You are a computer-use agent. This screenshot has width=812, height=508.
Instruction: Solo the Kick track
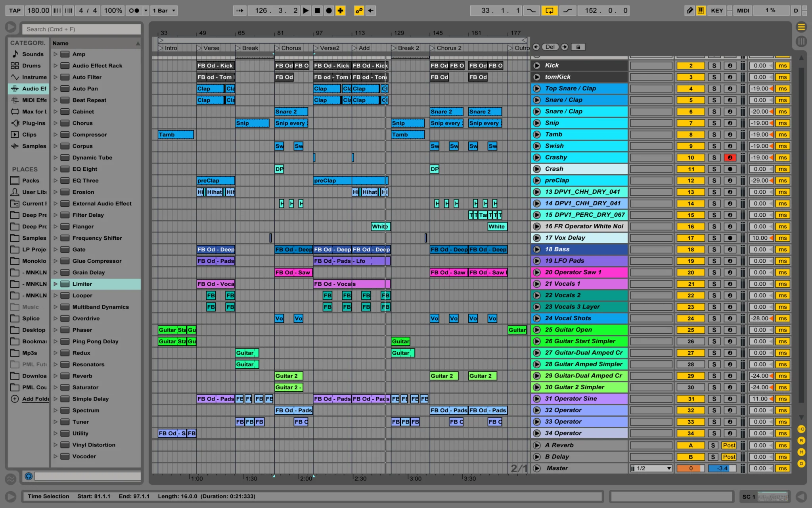pos(714,65)
